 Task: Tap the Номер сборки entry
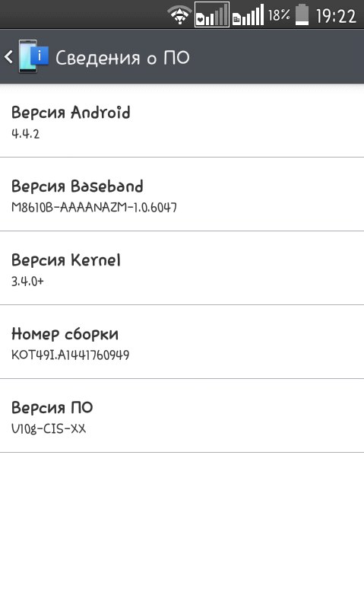(x=182, y=342)
